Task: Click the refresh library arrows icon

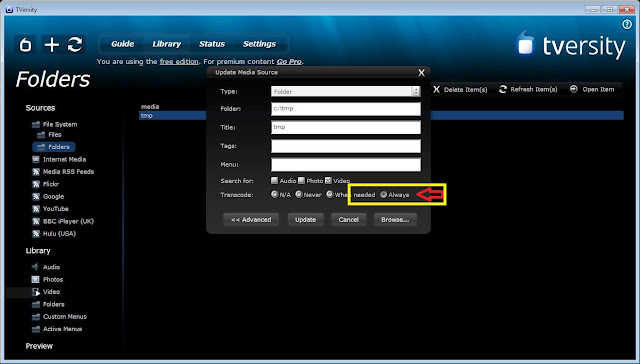Action: [x=75, y=44]
